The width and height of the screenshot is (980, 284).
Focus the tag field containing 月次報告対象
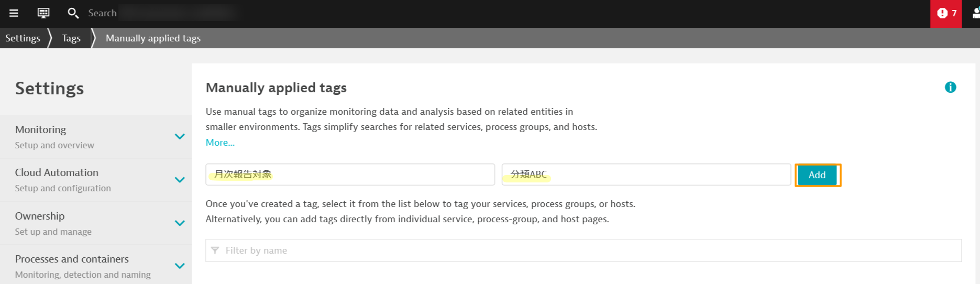click(350, 174)
